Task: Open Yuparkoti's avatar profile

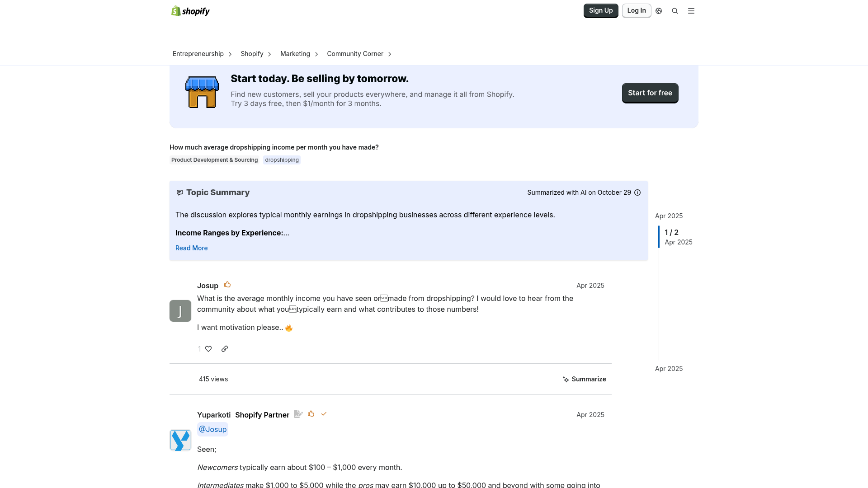Action: (x=180, y=440)
